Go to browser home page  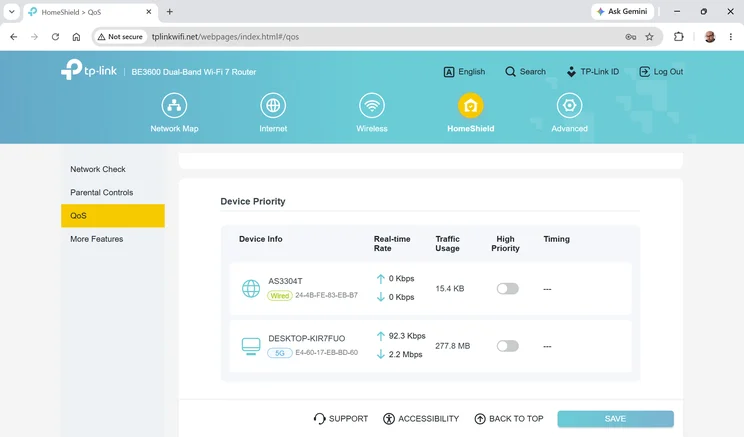click(x=76, y=37)
